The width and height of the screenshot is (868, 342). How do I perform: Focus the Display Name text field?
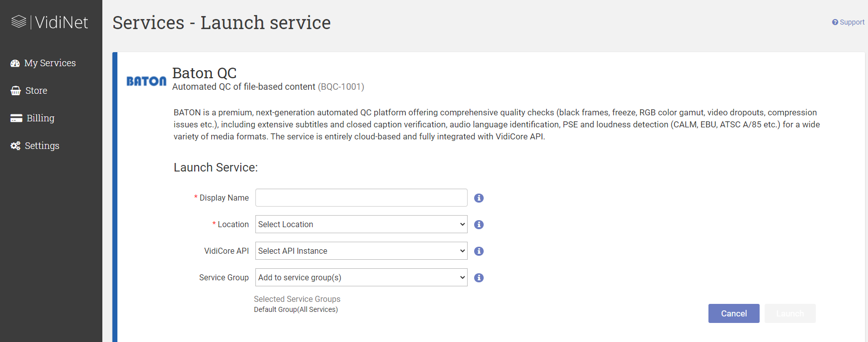tap(361, 198)
